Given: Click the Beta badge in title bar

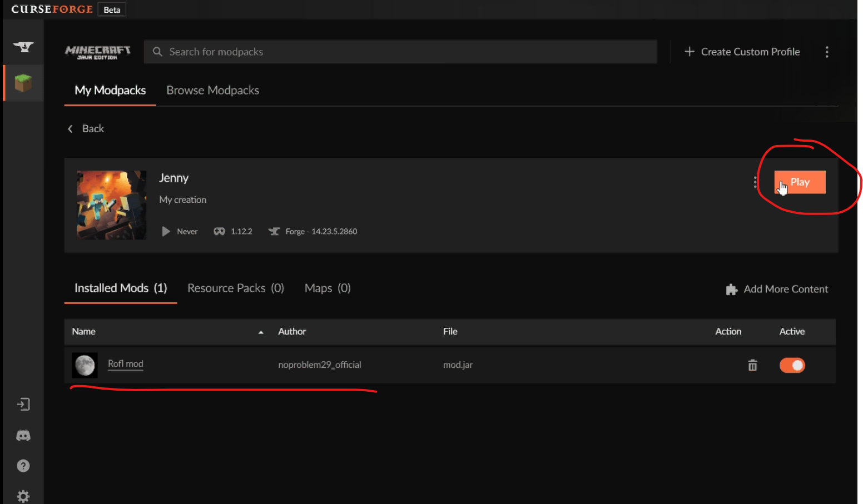Looking at the screenshot, I should [112, 9].
